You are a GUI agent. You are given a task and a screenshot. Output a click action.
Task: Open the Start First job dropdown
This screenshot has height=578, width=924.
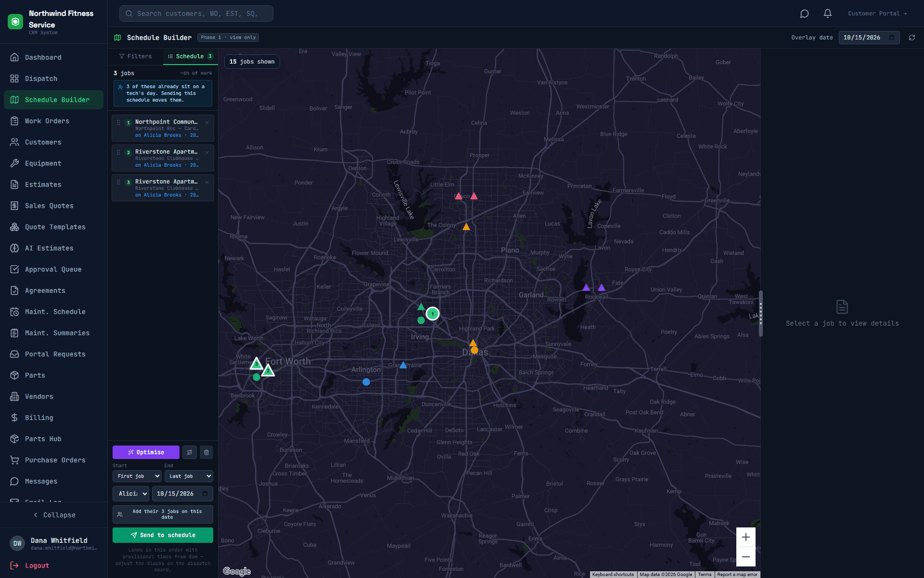point(137,476)
